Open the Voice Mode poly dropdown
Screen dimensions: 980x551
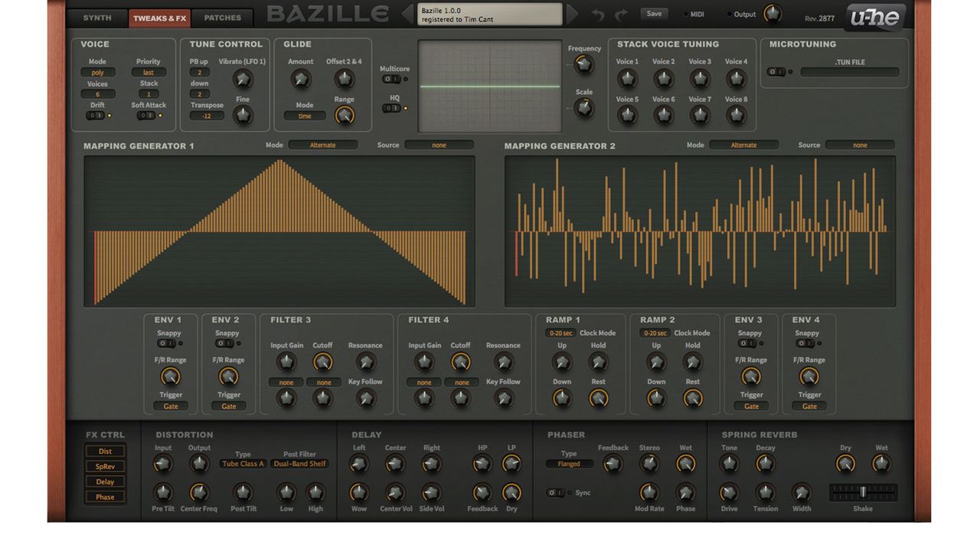[x=98, y=73]
